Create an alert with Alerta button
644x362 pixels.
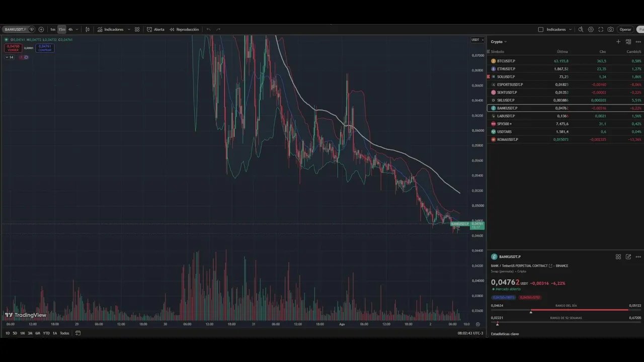(x=155, y=30)
